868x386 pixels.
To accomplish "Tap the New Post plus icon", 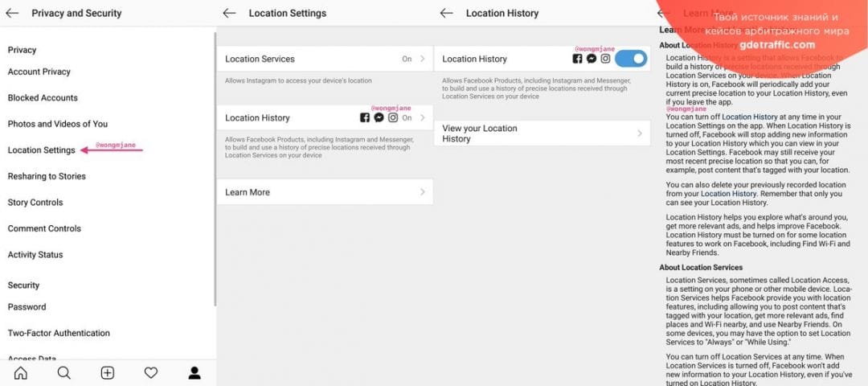I will (x=108, y=372).
